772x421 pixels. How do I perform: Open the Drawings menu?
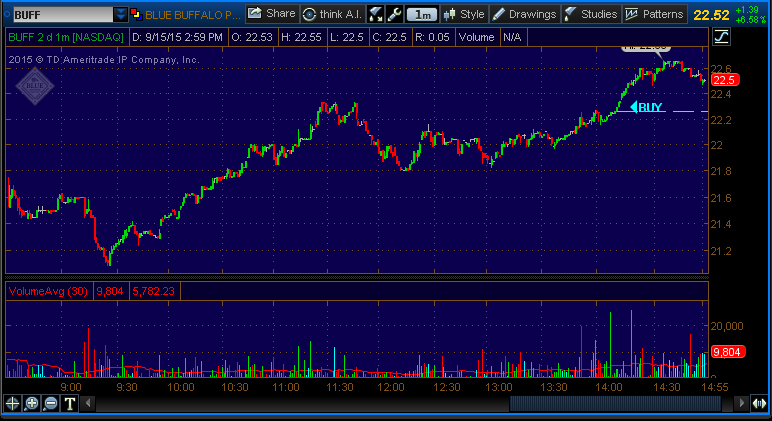point(525,14)
